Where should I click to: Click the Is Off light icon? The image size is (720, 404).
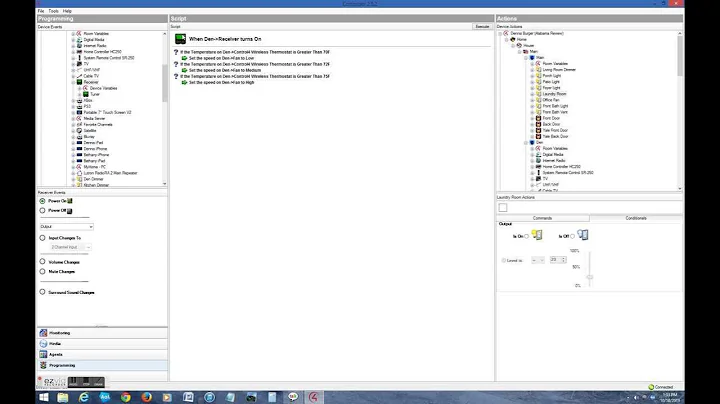(583, 235)
